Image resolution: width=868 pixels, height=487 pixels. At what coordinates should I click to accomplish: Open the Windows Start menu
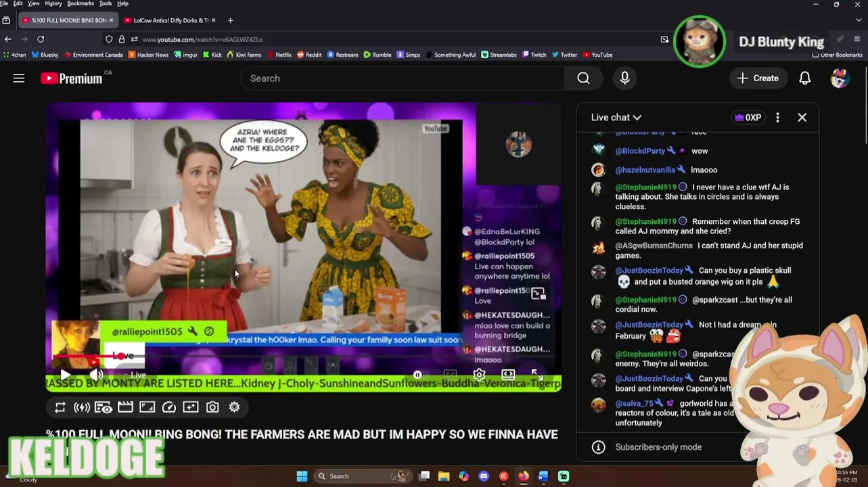302,476
